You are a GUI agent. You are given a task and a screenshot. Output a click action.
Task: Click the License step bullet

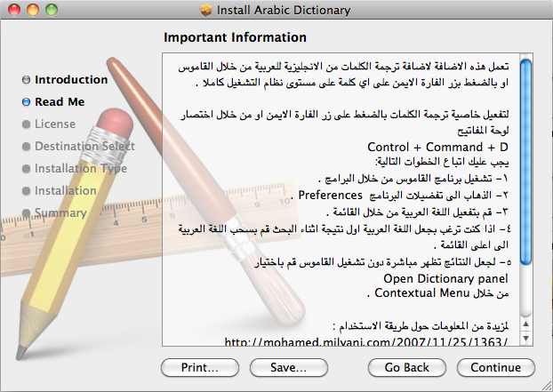(x=26, y=124)
